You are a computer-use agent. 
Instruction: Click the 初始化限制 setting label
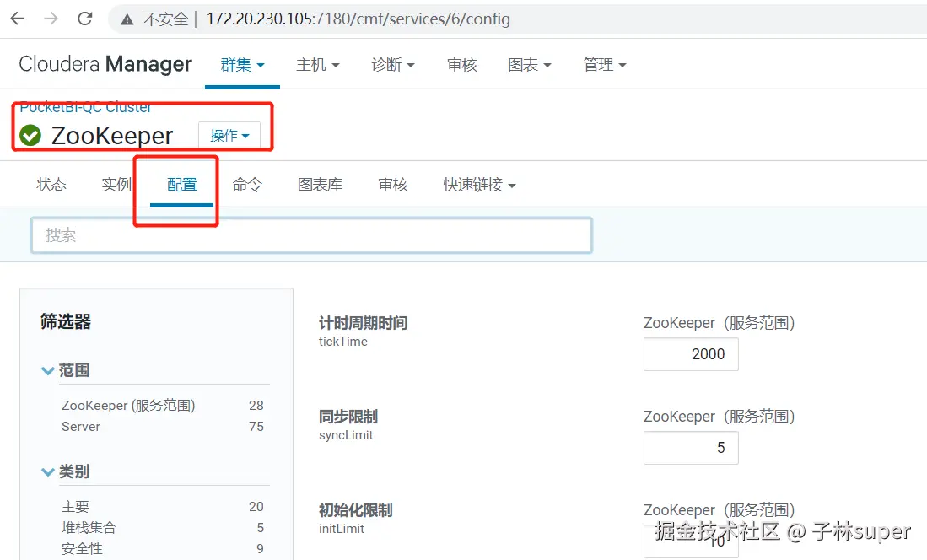pos(355,509)
